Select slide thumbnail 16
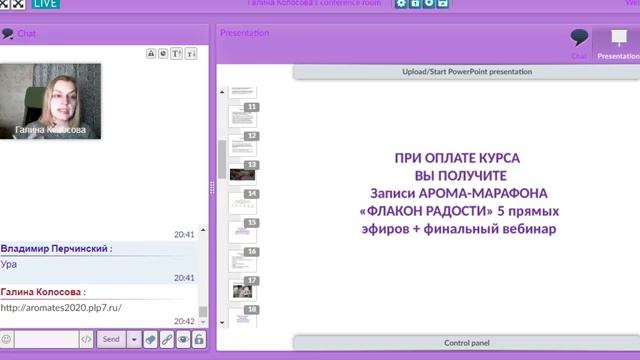 243,260
